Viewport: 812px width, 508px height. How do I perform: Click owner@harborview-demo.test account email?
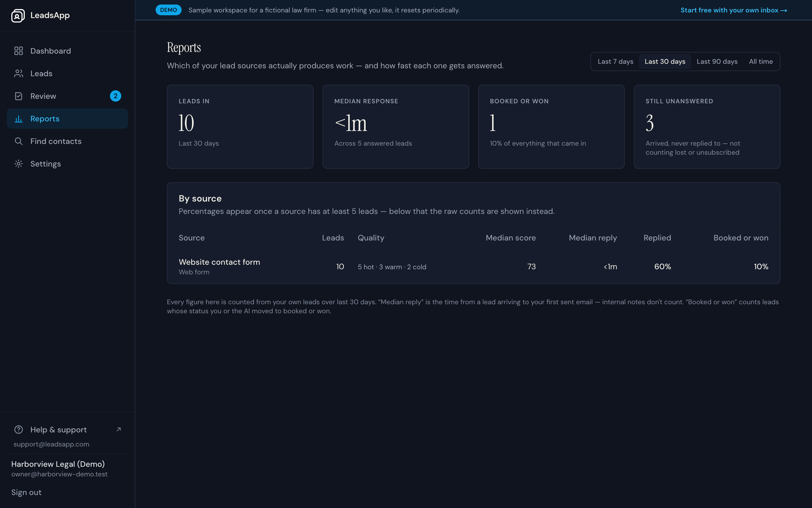59,474
